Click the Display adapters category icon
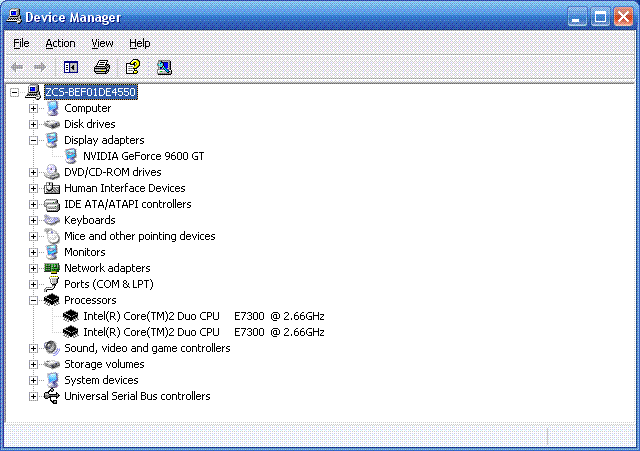The height and width of the screenshot is (451, 640). click(52, 140)
